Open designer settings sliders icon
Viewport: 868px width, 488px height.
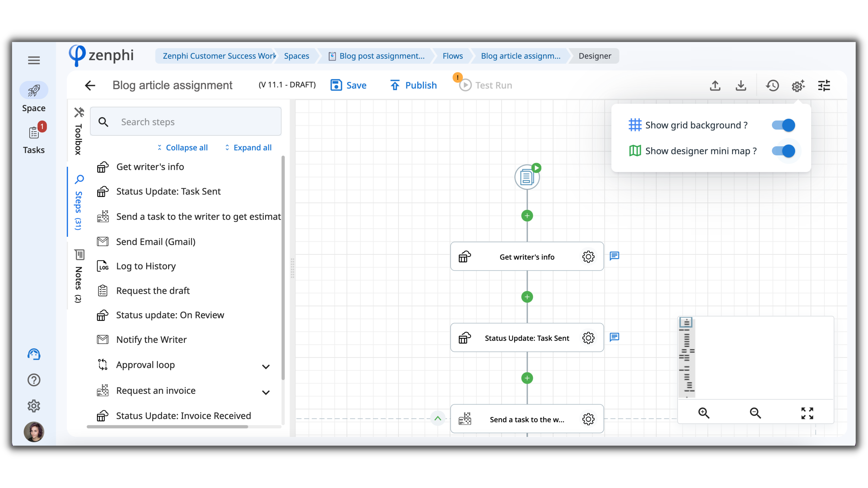pyautogui.click(x=824, y=86)
